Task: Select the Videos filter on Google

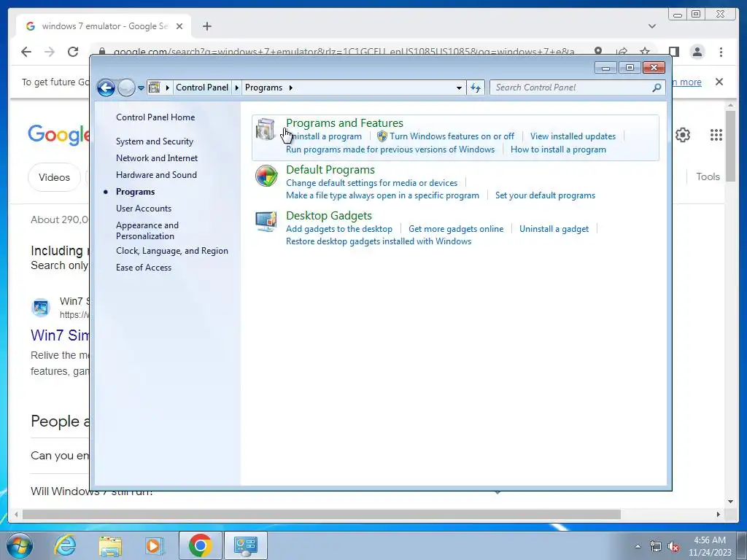Action: pos(54,177)
